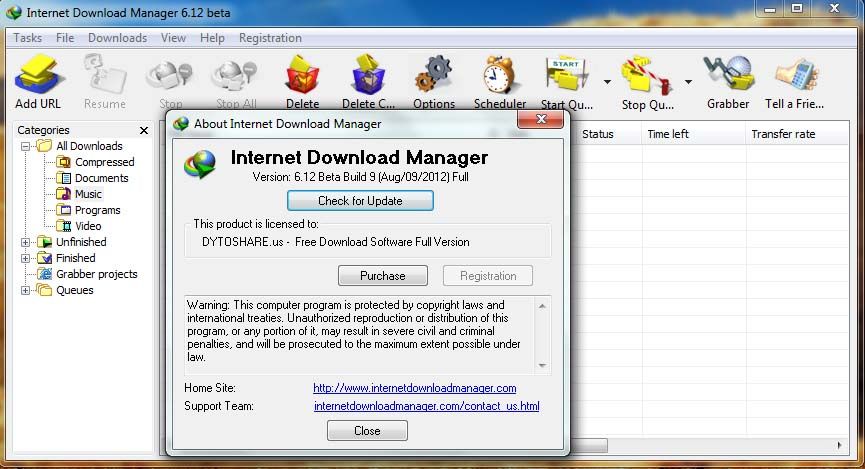Screen dimensions: 865x469
Task: Close the Categories panel with X
Action: click(x=143, y=130)
